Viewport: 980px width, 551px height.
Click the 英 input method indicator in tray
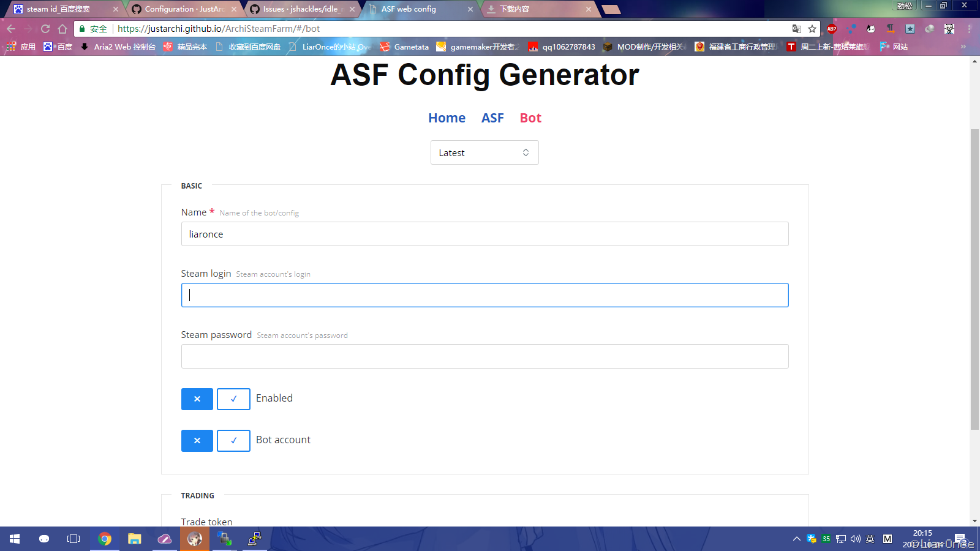point(870,539)
